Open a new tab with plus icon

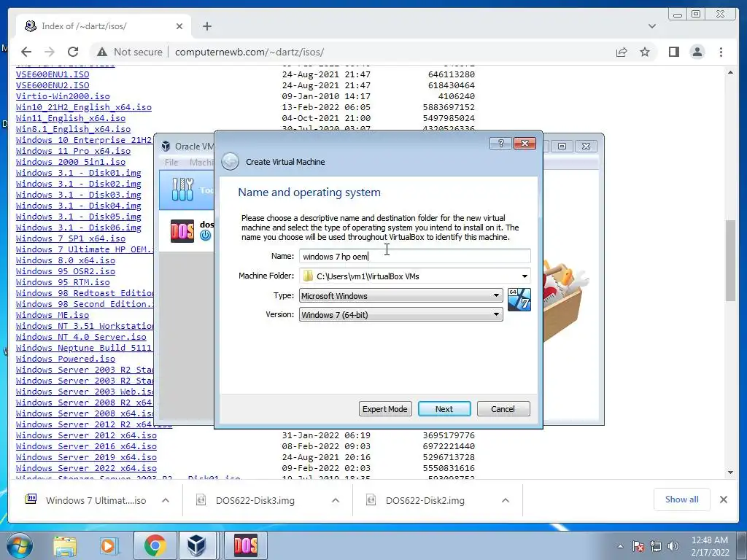pos(206,26)
